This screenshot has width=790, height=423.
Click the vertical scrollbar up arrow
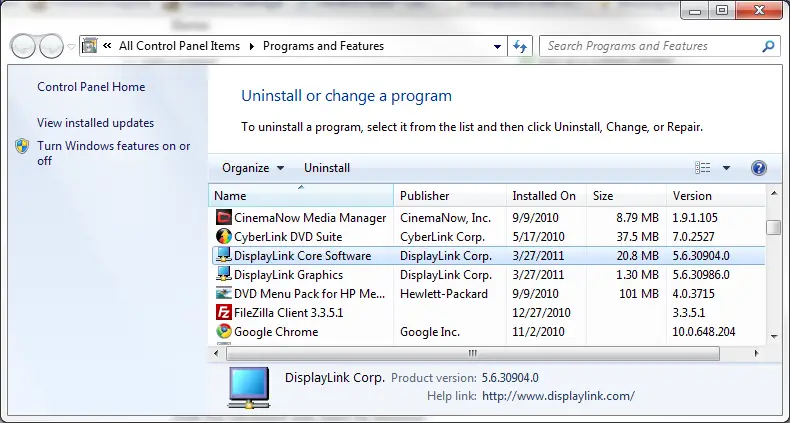[x=773, y=192]
